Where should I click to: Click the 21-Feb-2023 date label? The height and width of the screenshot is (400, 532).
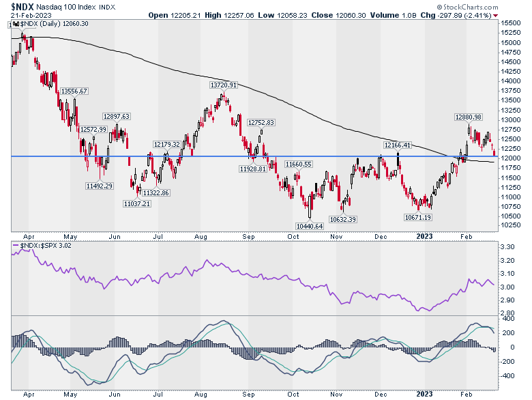click(31, 15)
